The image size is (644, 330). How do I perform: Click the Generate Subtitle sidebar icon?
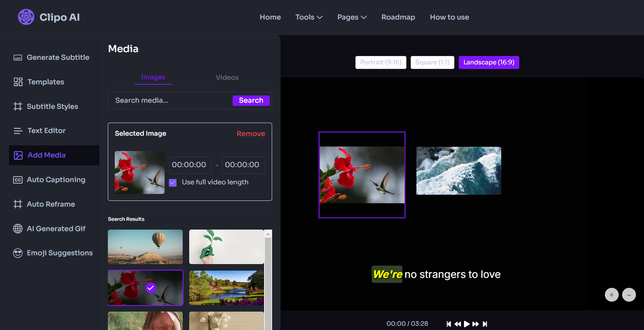pos(18,57)
